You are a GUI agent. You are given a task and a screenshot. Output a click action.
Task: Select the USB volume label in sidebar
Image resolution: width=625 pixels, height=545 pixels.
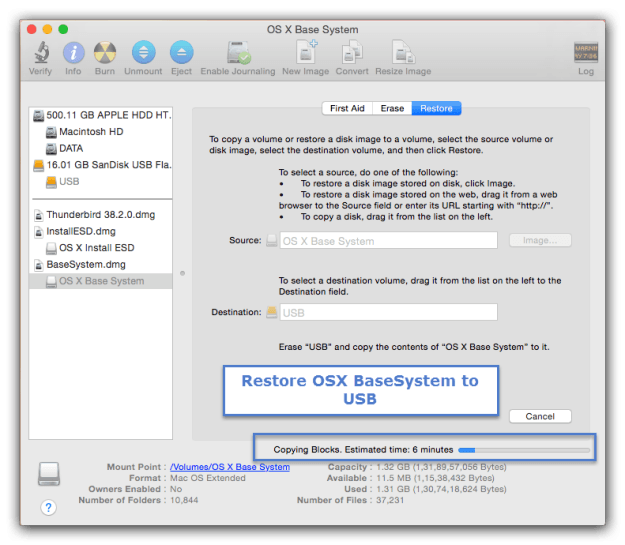click(x=69, y=182)
